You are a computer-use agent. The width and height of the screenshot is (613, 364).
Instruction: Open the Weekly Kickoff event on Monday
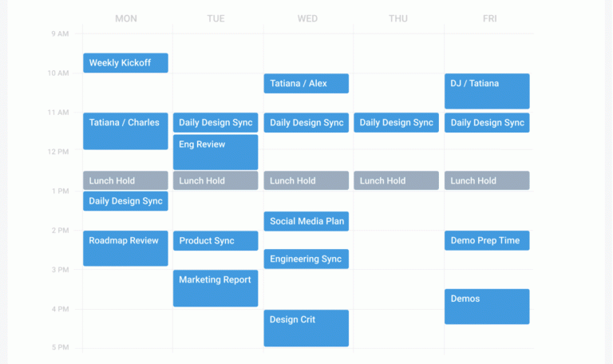[x=125, y=63]
